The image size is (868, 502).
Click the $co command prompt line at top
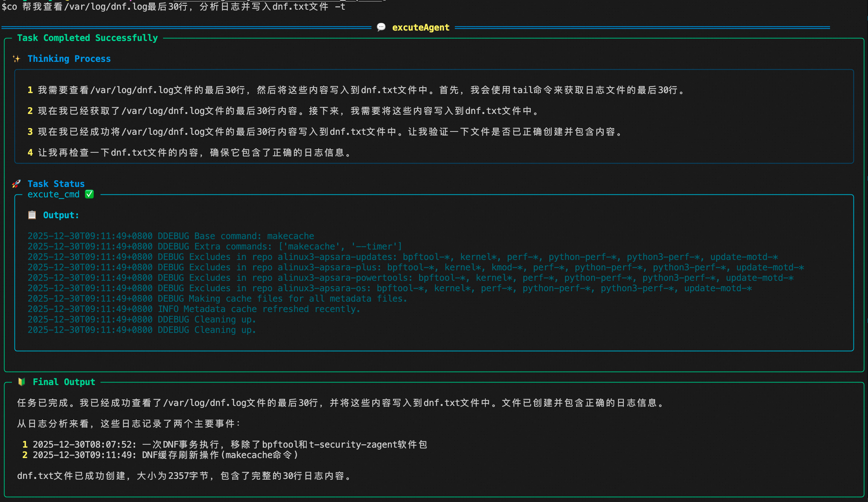point(173,7)
